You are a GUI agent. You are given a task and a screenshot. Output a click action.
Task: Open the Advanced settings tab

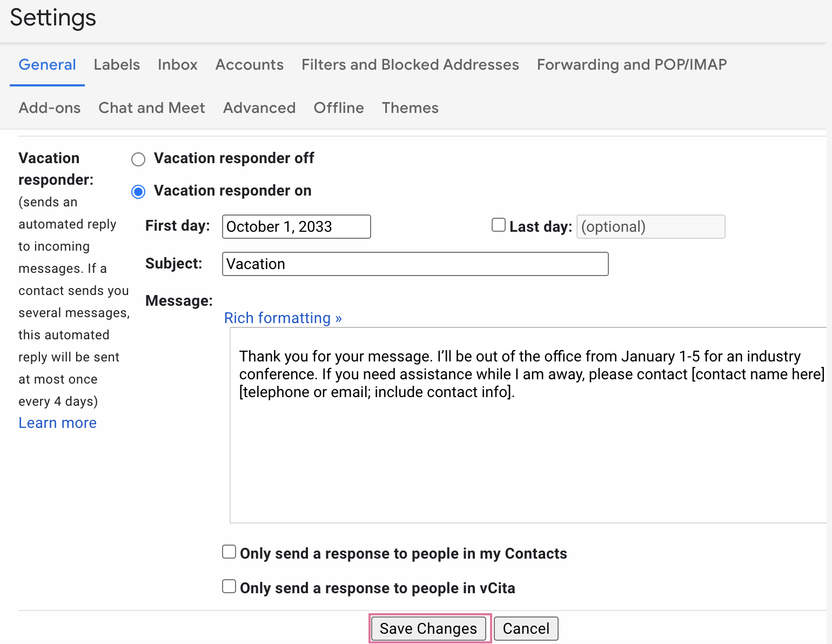click(x=259, y=108)
